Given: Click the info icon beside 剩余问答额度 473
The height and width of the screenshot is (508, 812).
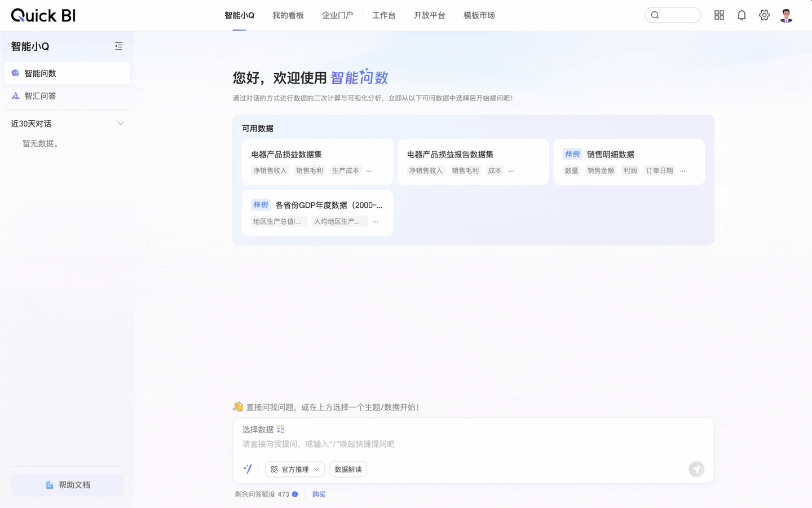Looking at the screenshot, I should 295,494.
